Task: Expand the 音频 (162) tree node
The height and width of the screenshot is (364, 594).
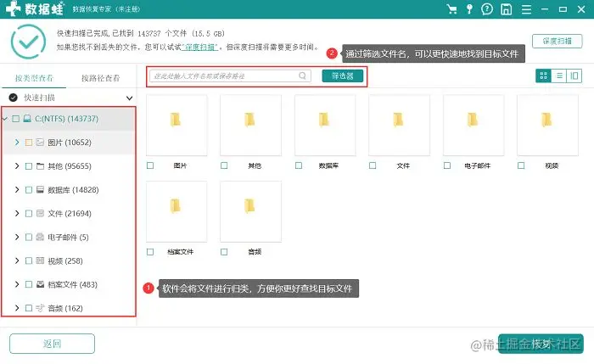Action: pyautogui.click(x=17, y=308)
